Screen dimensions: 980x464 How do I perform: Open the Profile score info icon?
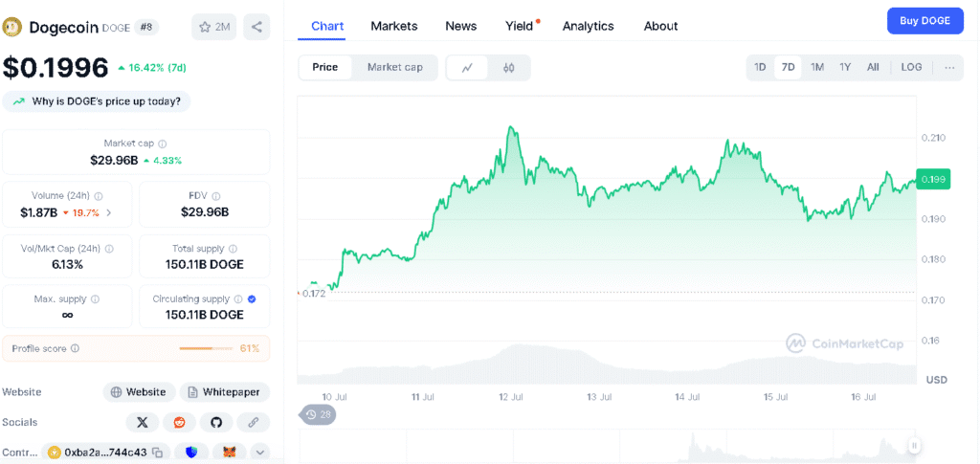point(76,348)
